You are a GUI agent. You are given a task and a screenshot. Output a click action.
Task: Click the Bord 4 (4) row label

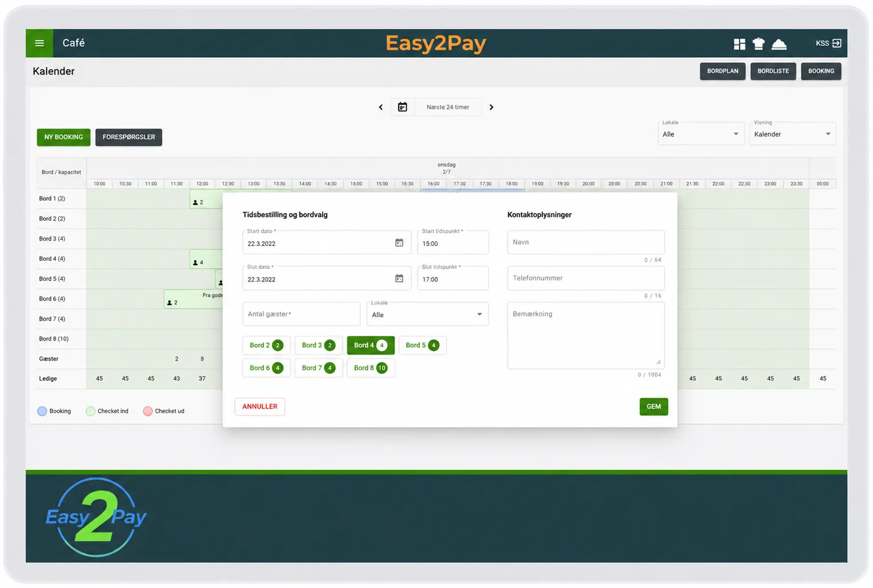click(x=52, y=259)
